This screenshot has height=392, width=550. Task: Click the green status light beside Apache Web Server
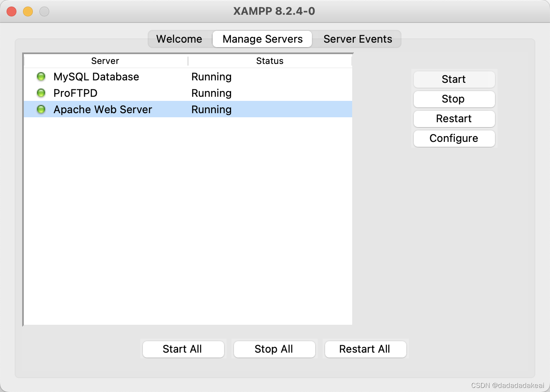pyautogui.click(x=41, y=109)
